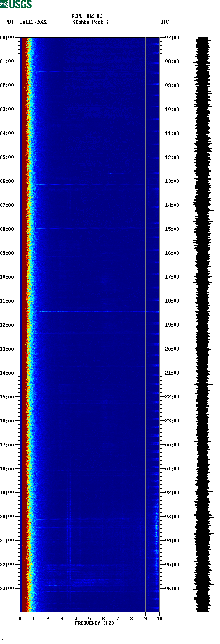Click the 10 Hz frequency tick label
Screen dimensions: 220x644
[159, 619]
